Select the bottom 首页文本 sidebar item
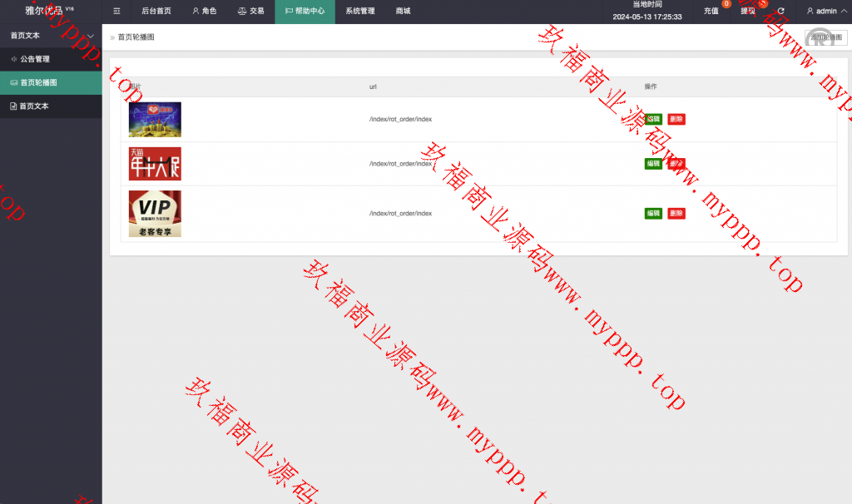This screenshot has height=504, width=852. pos(33,106)
